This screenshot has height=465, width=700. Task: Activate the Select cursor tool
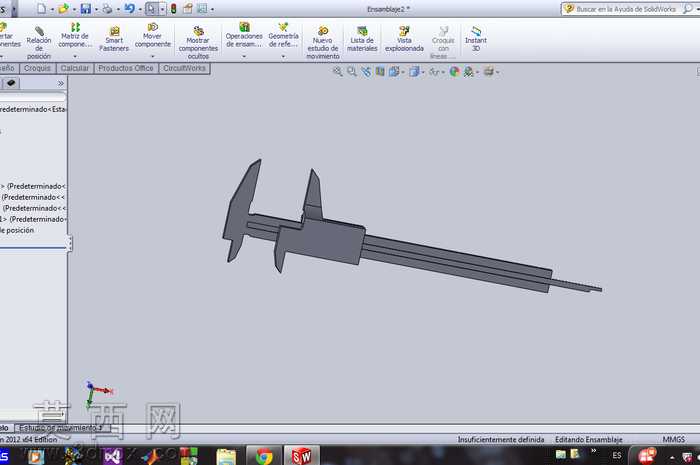pyautogui.click(x=151, y=9)
